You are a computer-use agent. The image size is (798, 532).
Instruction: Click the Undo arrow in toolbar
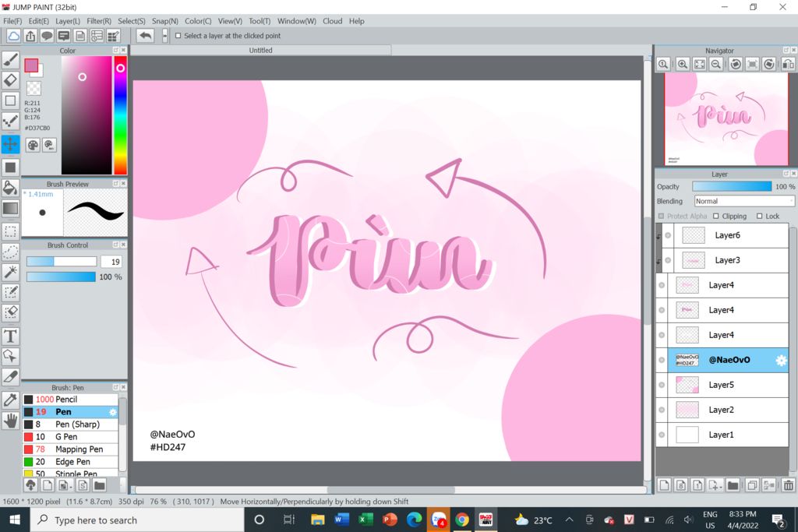[146, 36]
